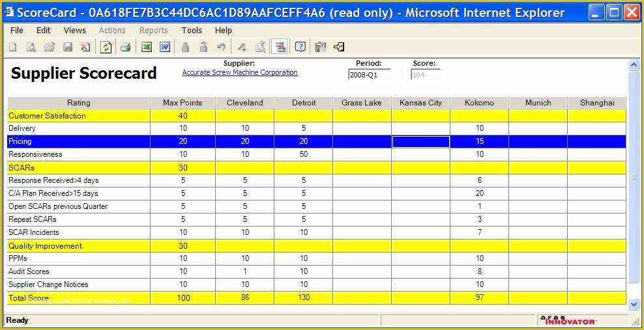This screenshot has width=644, height=330.
Task: Export scorecard to Excel icon
Action: click(x=147, y=47)
